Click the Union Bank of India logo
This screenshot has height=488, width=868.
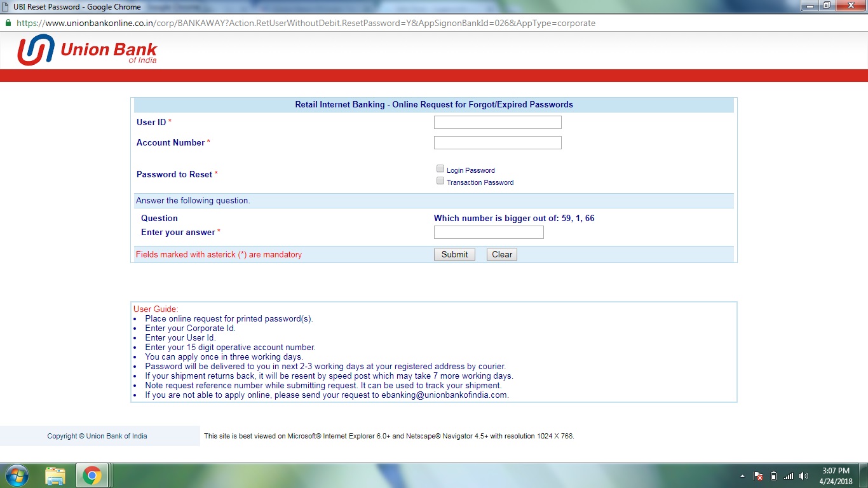pos(87,50)
